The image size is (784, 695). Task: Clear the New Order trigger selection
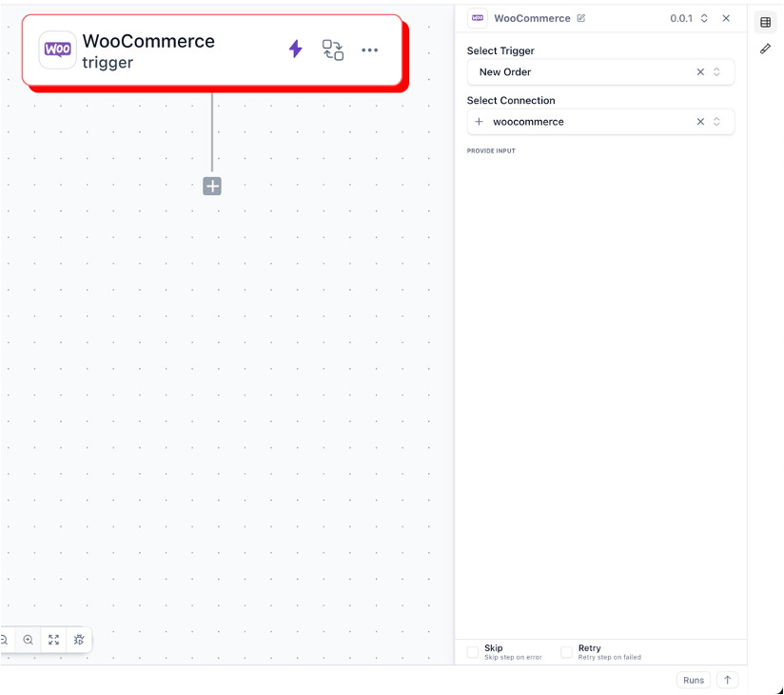pos(700,71)
